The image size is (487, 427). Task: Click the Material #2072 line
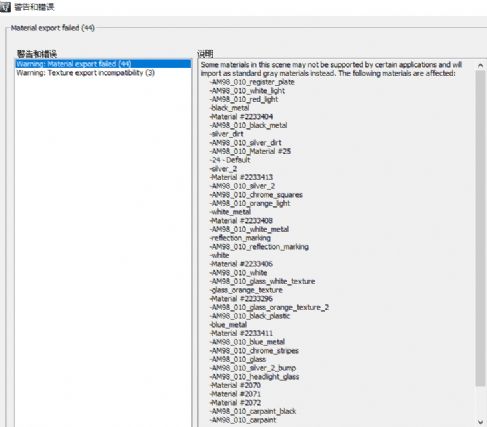point(236,403)
